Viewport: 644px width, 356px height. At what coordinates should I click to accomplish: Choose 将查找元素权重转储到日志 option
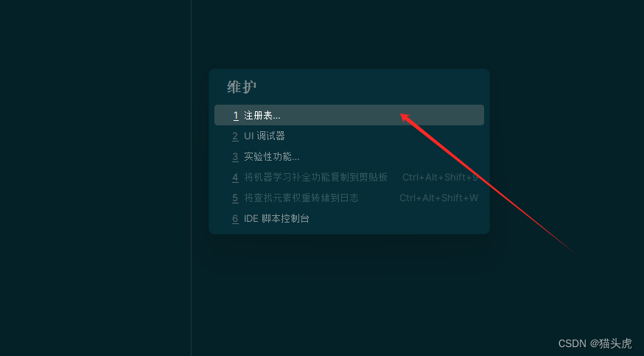pos(349,198)
